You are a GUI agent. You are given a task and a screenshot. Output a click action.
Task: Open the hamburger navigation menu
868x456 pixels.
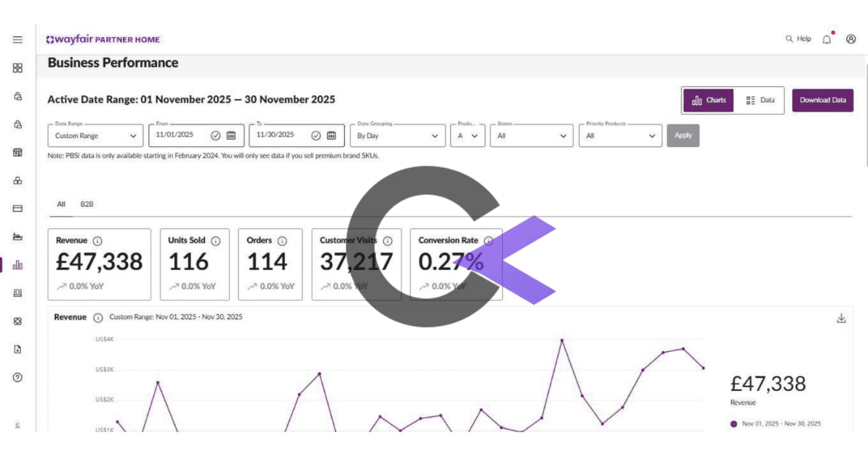(17, 39)
